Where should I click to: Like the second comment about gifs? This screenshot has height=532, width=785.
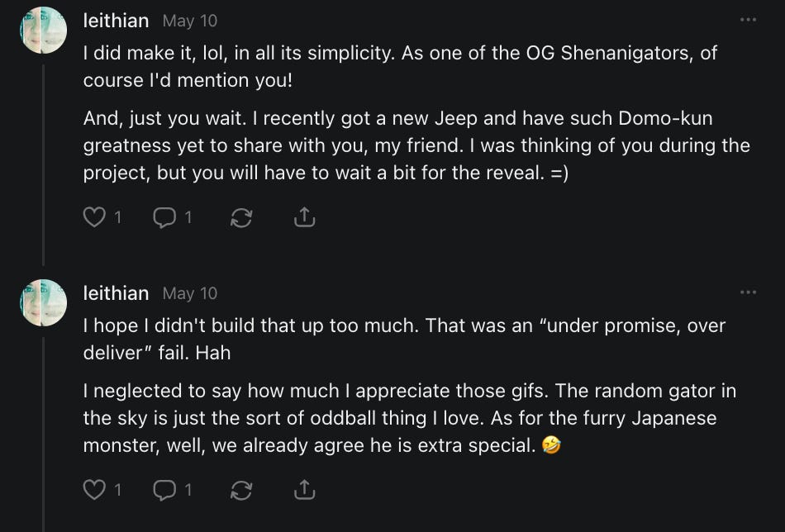[95, 490]
